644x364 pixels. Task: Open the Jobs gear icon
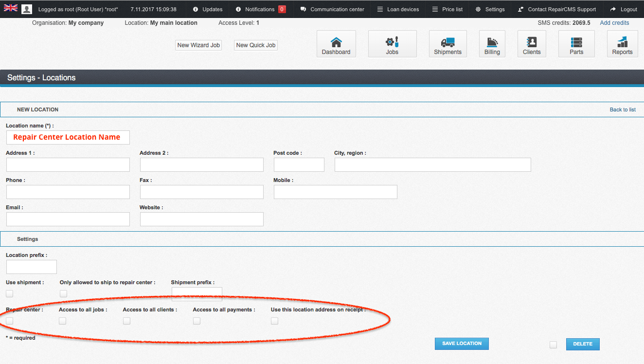point(392,44)
